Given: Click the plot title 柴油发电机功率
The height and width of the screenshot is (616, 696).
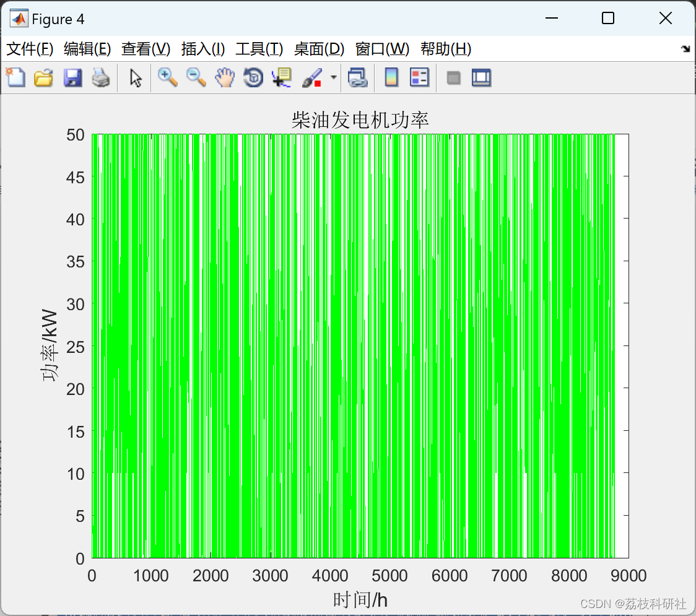Looking at the screenshot, I should (360, 120).
